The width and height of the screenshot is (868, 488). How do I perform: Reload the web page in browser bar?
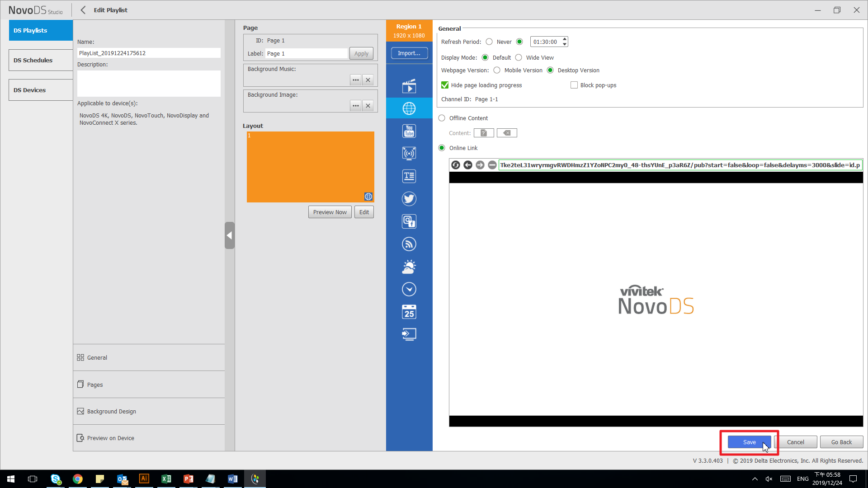tap(456, 165)
